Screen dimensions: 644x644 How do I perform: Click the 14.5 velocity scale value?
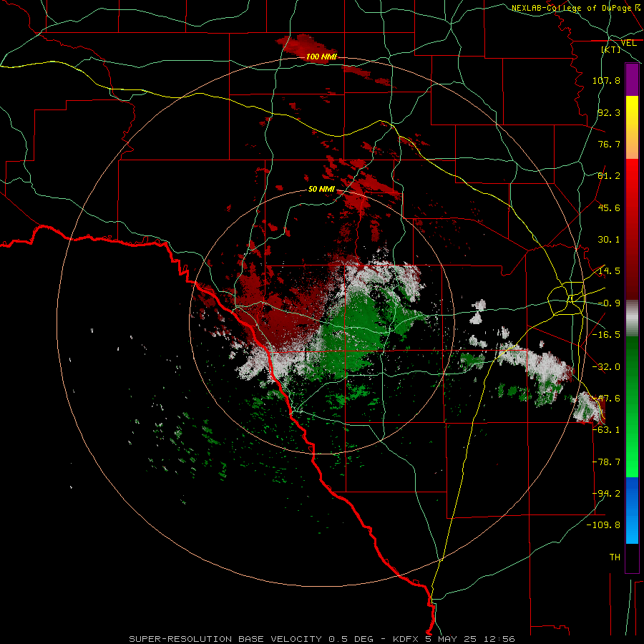click(609, 271)
